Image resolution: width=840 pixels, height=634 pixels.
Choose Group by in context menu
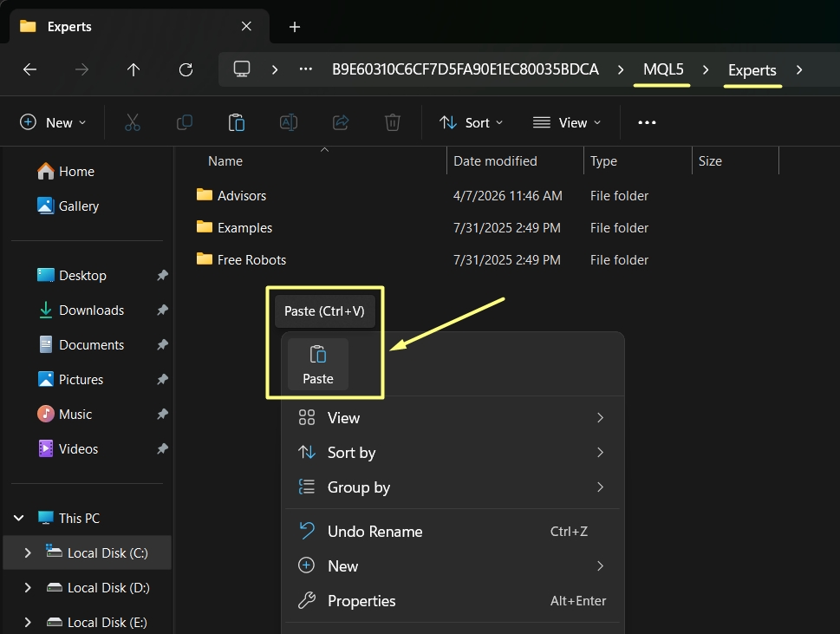click(358, 487)
